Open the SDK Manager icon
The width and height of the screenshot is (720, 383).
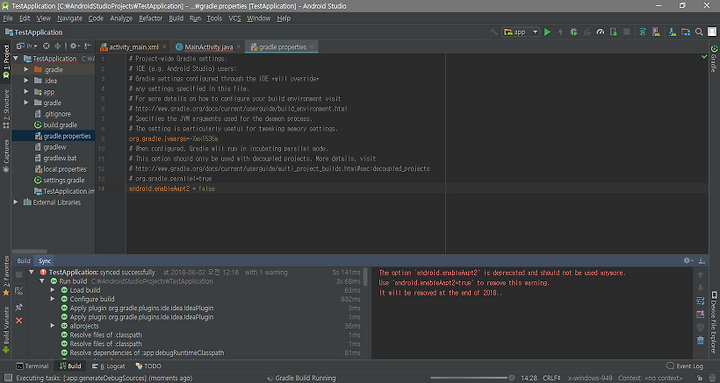click(x=672, y=32)
